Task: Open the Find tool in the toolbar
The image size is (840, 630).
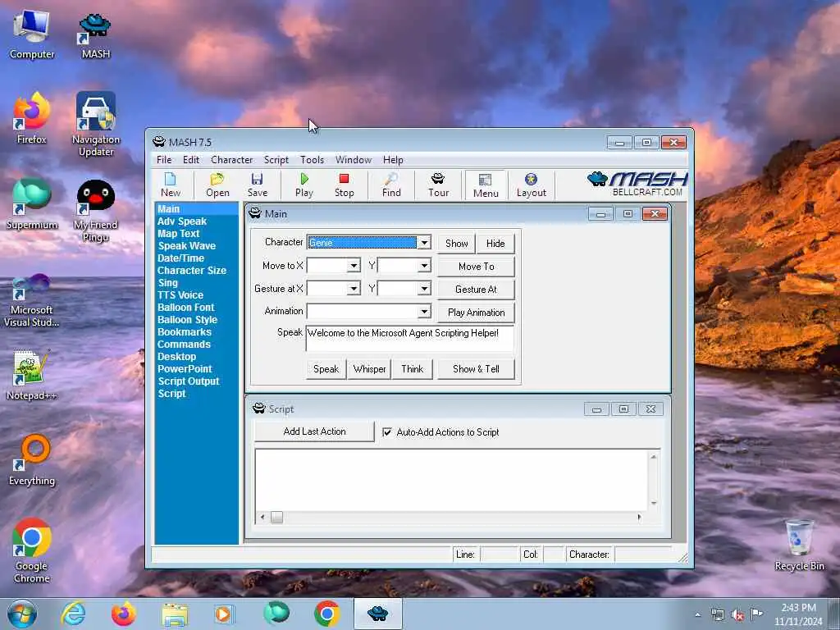Action: pyautogui.click(x=391, y=185)
